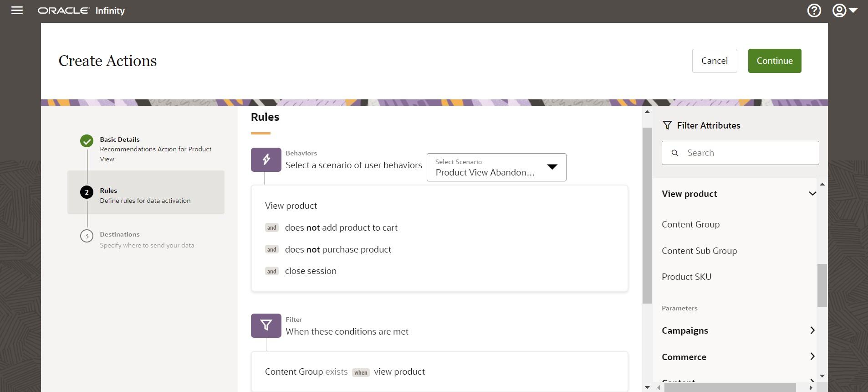Click the Cancel button

coord(714,61)
